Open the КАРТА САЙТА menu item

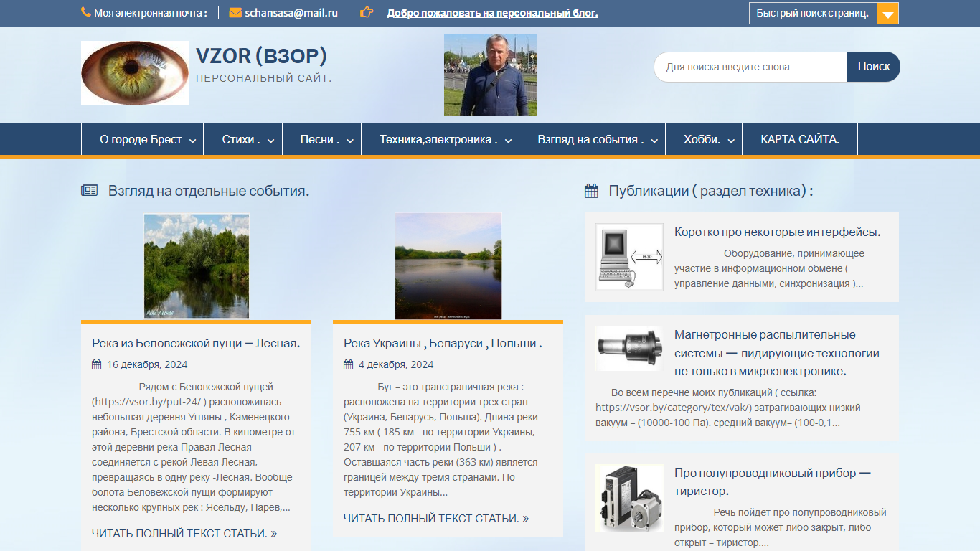[x=800, y=140]
